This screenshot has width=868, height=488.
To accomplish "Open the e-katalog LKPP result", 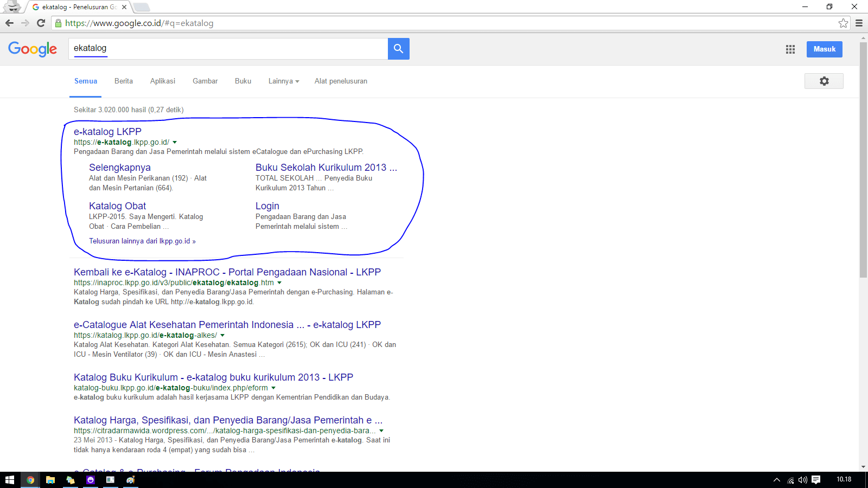I will (x=107, y=132).
